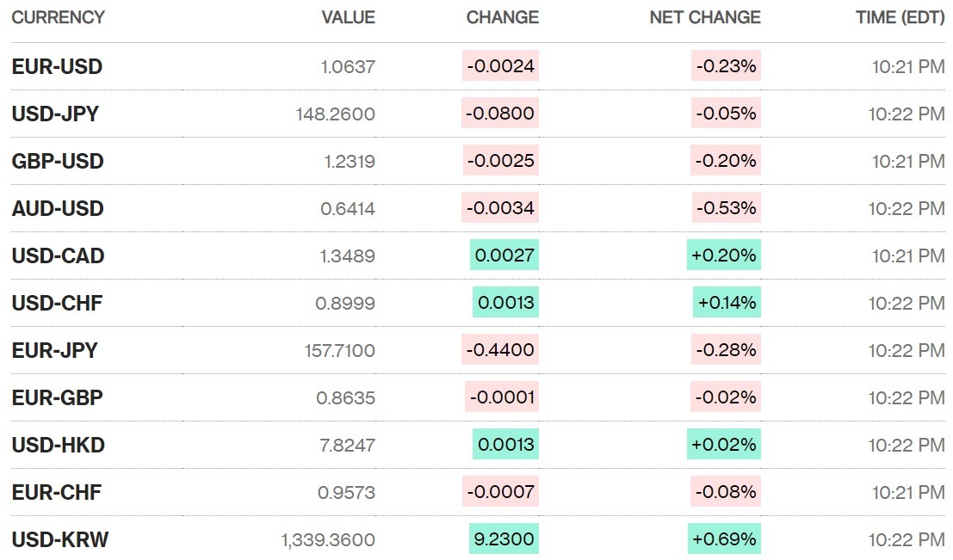
Task: Click the USD-HKD pair name
Action: (x=58, y=445)
